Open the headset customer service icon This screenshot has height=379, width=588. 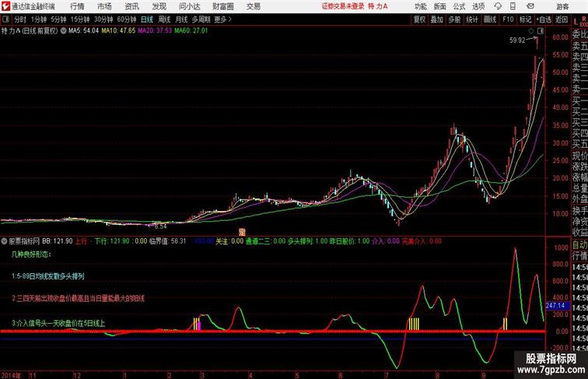point(498,6)
